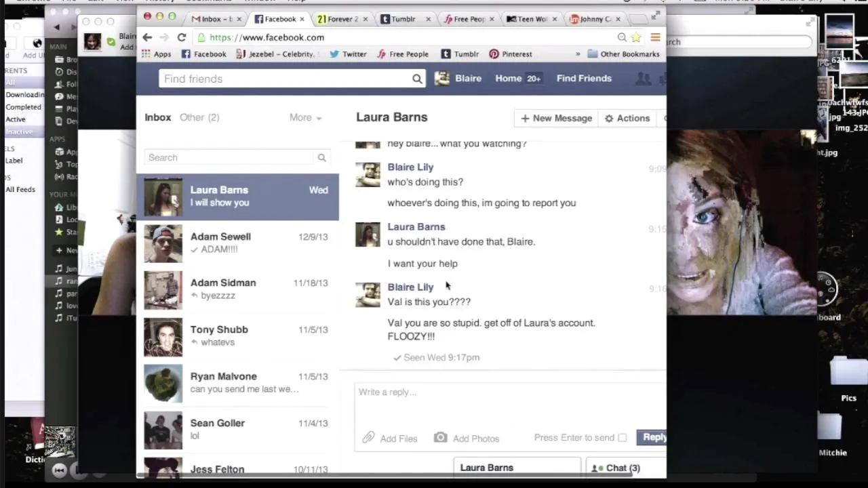Open the Twitter bookmark
The height and width of the screenshot is (488, 868).
click(x=348, y=54)
